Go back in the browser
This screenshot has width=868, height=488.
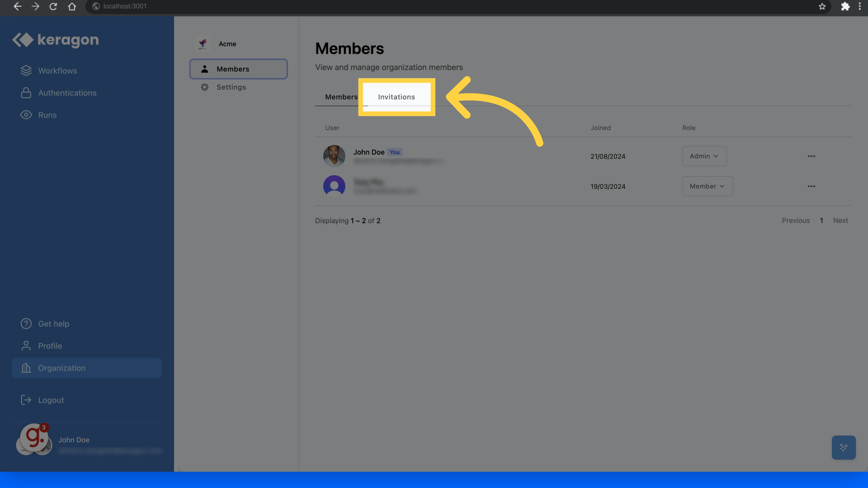click(18, 6)
